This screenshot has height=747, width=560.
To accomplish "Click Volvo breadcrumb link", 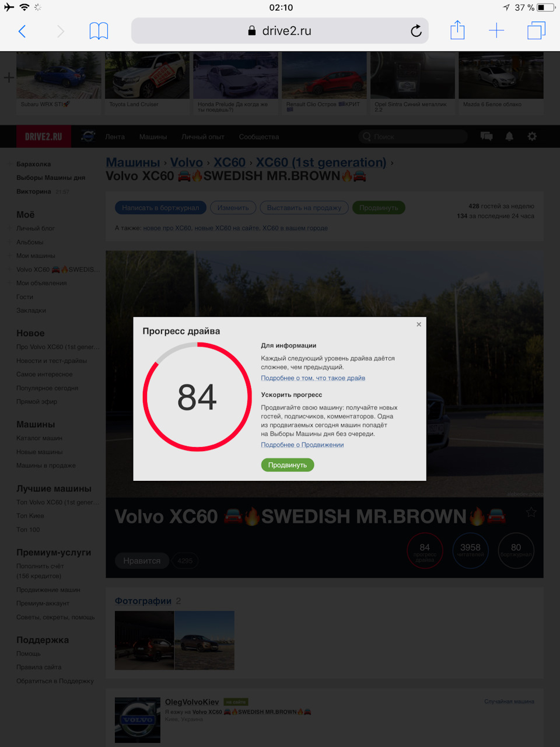I will click(187, 162).
